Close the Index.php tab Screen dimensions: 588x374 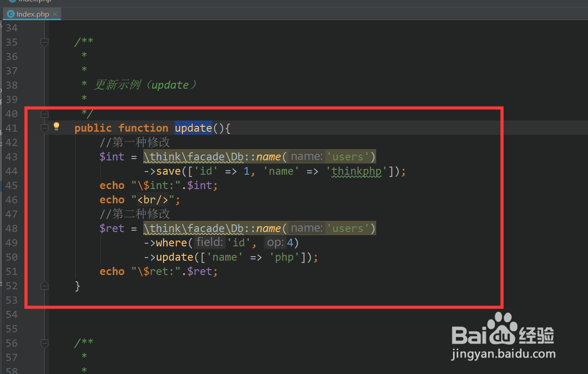tap(55, 14)
